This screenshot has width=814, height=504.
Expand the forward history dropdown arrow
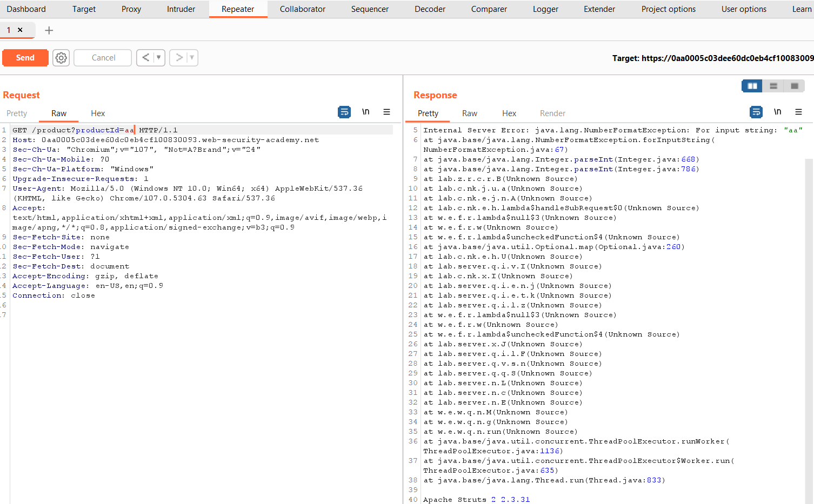192,58
